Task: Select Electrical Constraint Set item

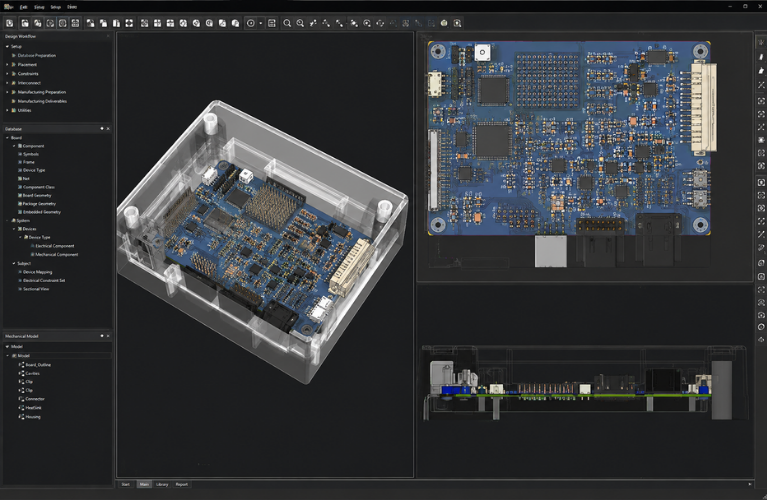Action: point(44,280)
